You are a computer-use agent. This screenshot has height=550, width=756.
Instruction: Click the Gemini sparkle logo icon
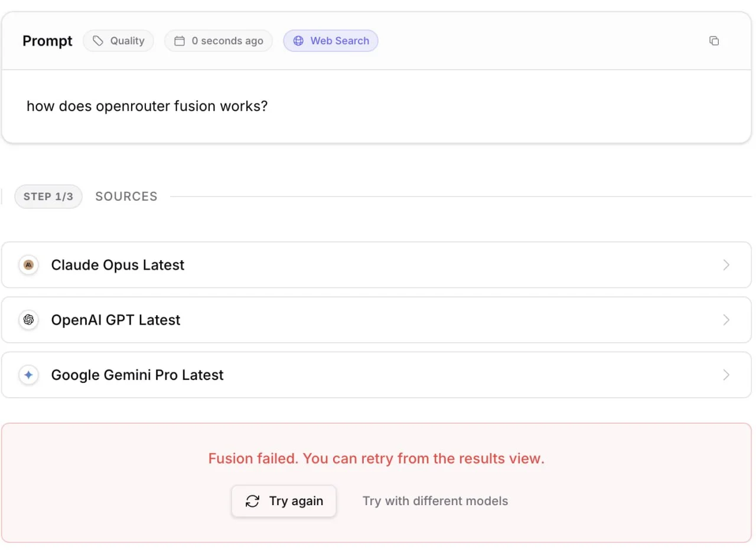[x=28, y=375]
